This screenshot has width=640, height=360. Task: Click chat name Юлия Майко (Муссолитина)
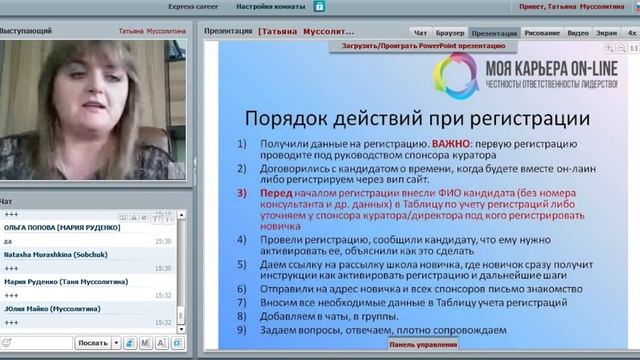[52, 309]
